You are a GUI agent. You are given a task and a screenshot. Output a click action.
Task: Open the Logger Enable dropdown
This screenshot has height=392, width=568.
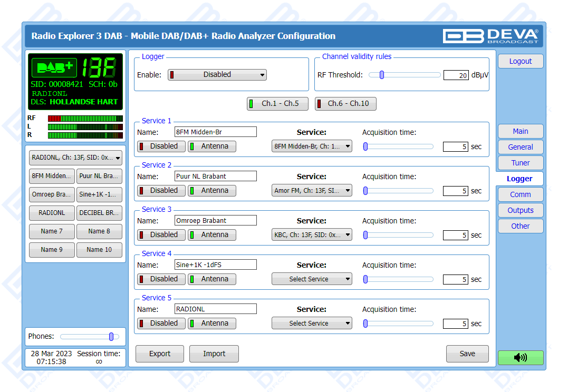point(217,75)
